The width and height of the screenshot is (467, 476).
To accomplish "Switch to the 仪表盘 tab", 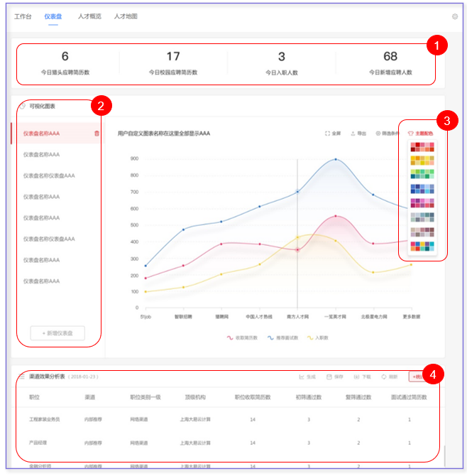I will point(53,16).
